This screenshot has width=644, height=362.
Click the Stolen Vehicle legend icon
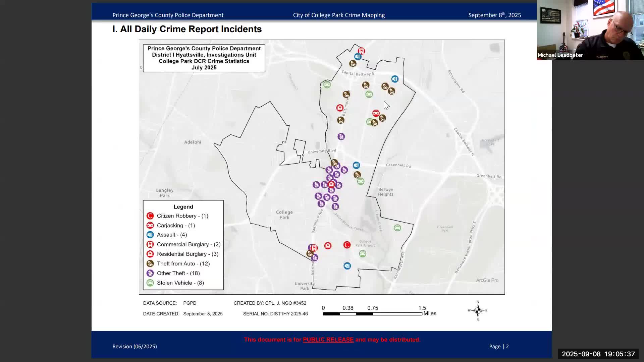(x=150, y=283)
